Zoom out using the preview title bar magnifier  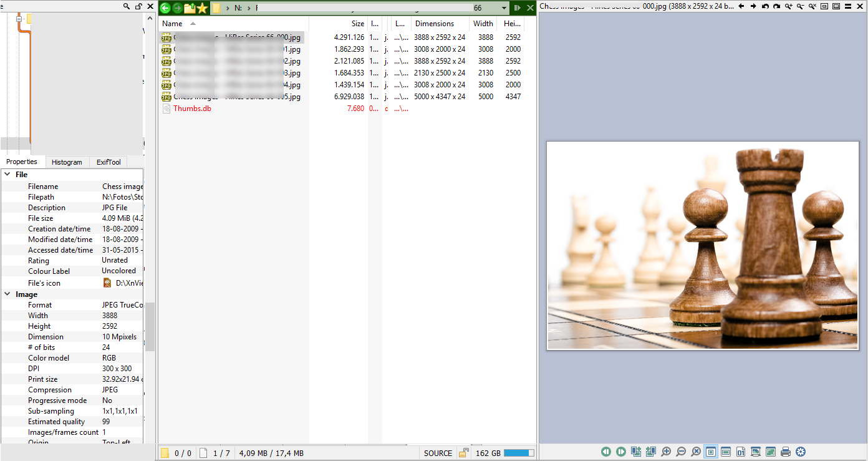[x=801, y=6]
